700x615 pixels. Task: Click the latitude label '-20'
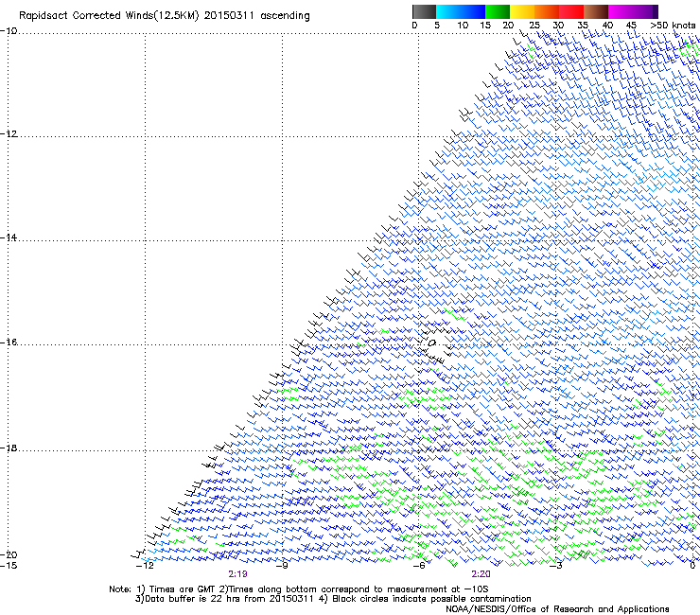click(x=9, y=554)
